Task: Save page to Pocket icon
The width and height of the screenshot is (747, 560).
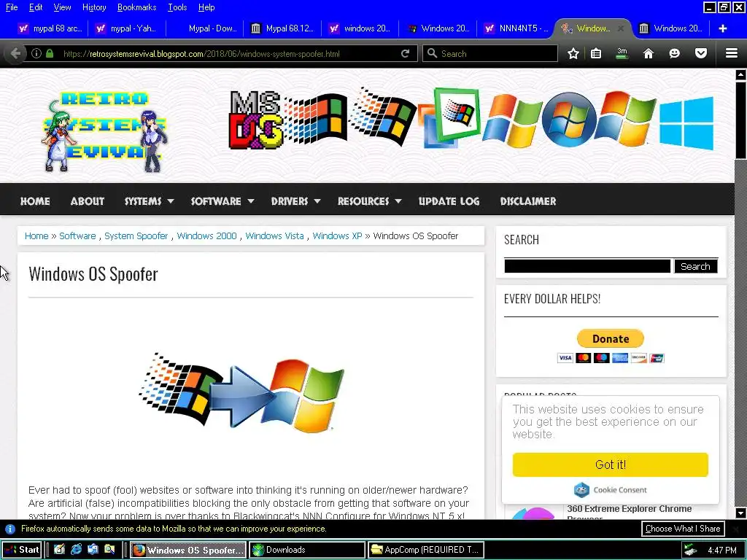Action: (x=701, y=53)
